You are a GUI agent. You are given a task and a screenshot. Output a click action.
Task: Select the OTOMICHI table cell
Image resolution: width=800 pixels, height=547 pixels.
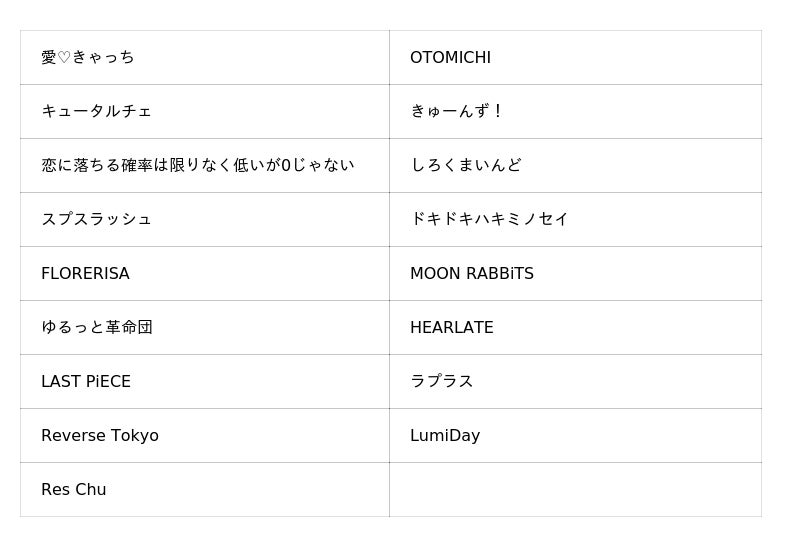[450, 58]
